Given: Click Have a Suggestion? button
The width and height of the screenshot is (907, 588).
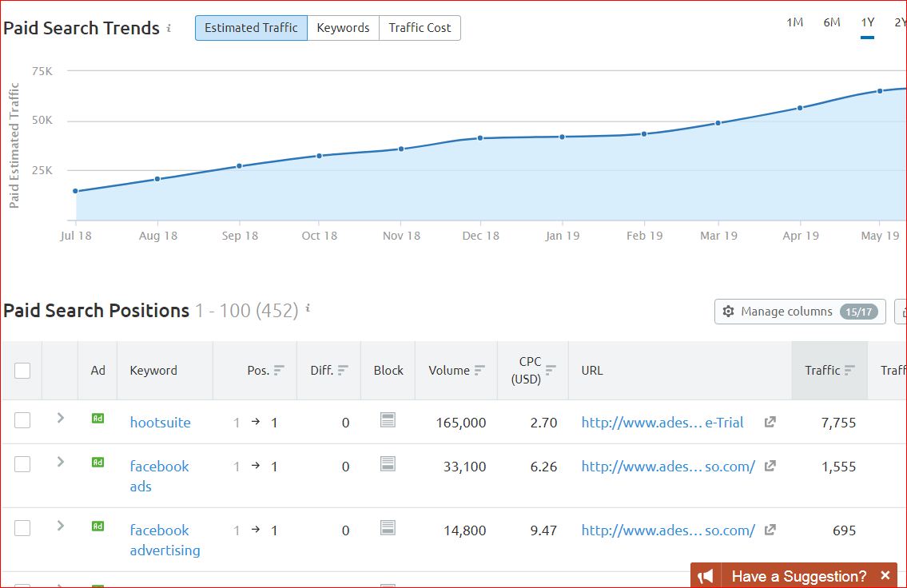Looking at the screenshot, I should pyautogui.click(x=794, y=575).
